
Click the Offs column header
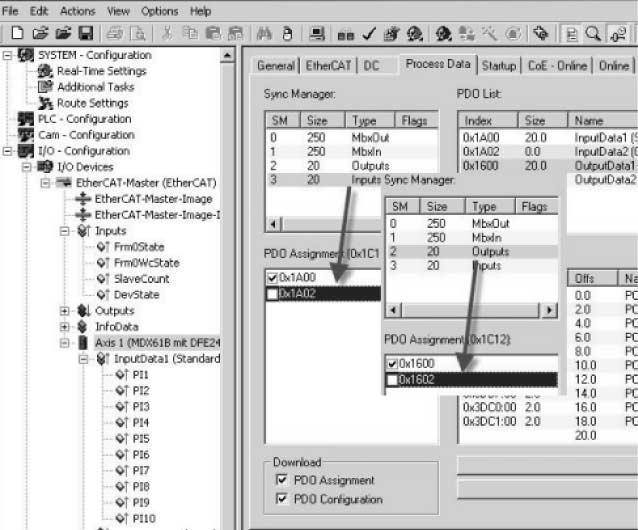pos(592,279)
